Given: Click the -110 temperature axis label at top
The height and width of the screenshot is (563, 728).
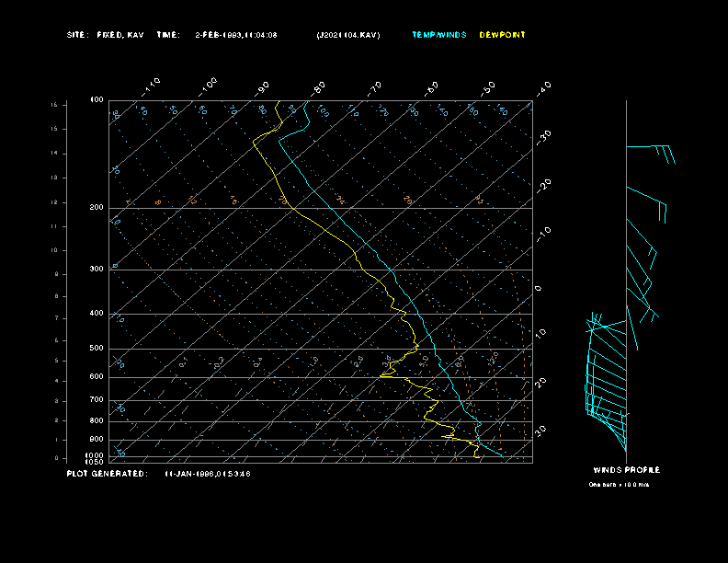Looking at the screenshot, I should [x=153, y=86].
